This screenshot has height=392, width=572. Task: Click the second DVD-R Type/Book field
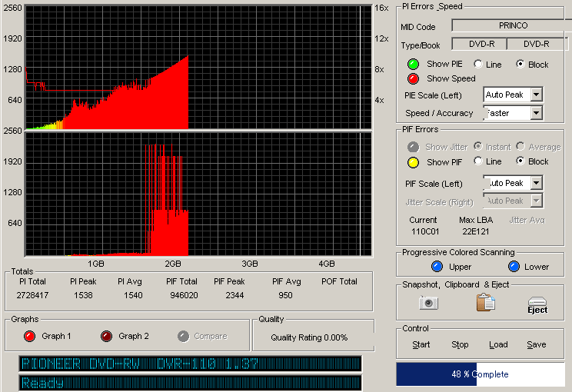[x=537, y=44]
